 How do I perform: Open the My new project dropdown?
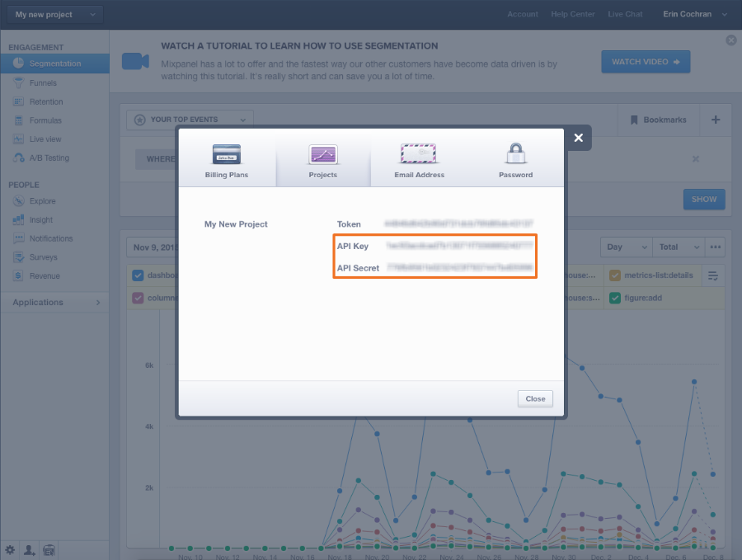pyautogui.click(x=55, y=15)
